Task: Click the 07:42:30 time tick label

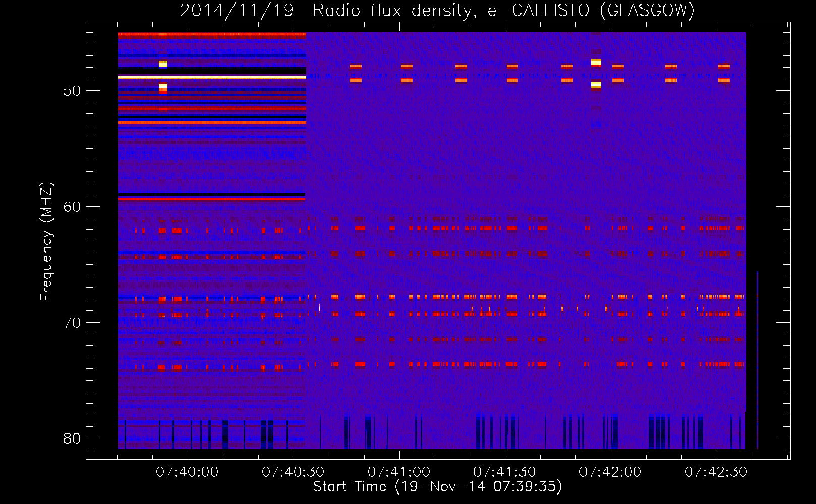Action: pos(716,472)
